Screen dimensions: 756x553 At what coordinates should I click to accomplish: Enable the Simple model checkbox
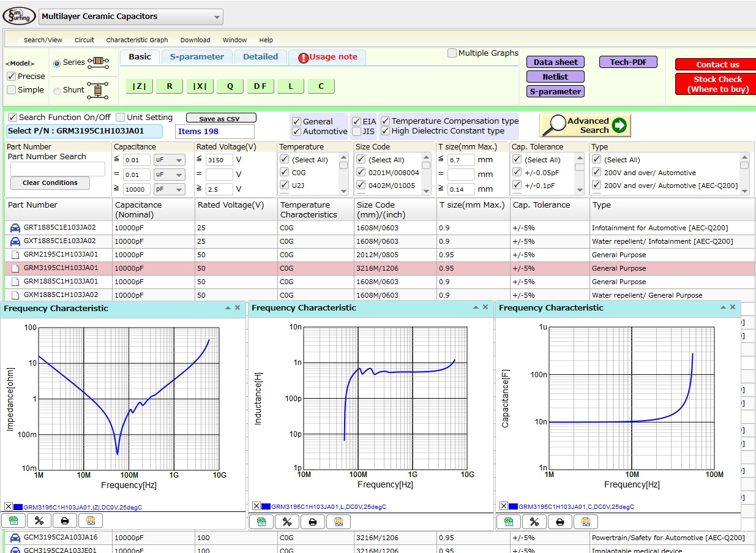(12, 90)
